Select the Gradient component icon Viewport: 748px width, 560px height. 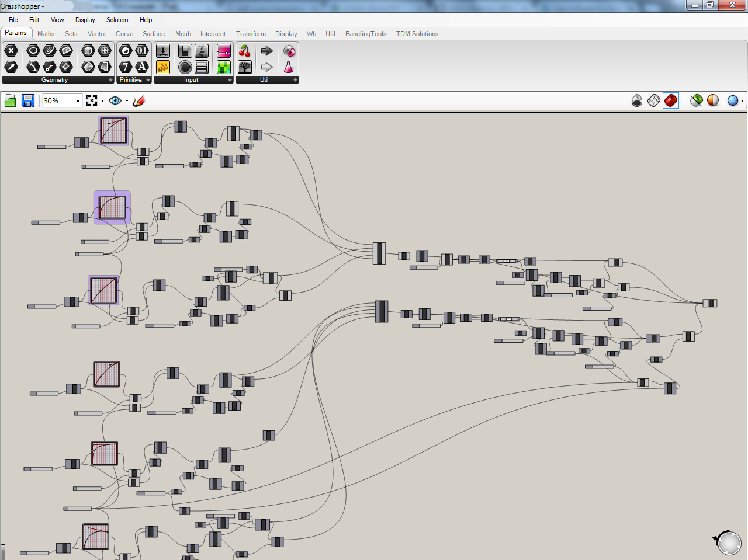[223, 51]
